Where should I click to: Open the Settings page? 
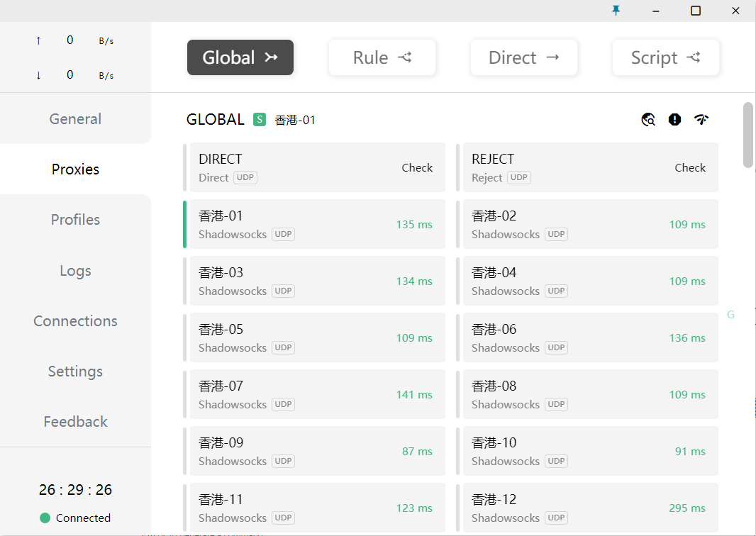click(x=75, y=371)
